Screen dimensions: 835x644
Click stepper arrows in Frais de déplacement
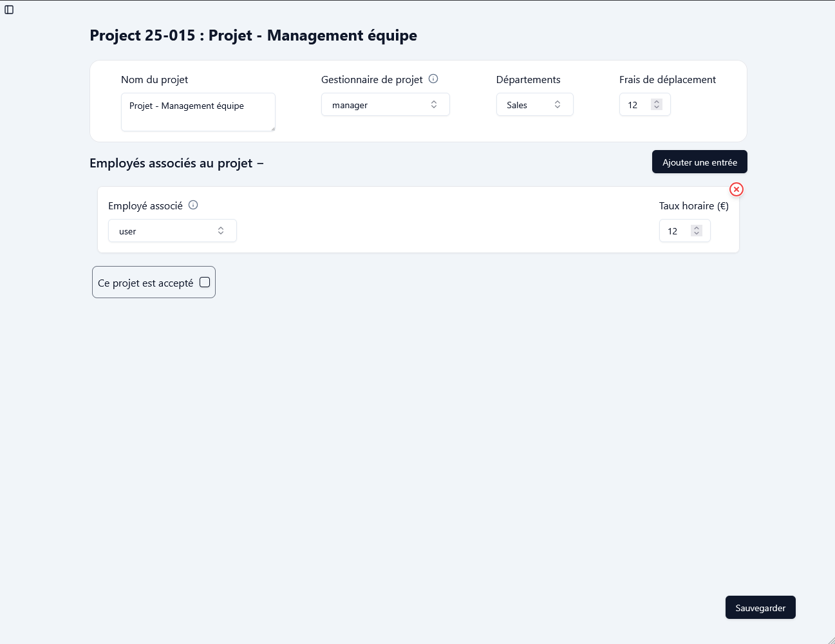[657, 104]
